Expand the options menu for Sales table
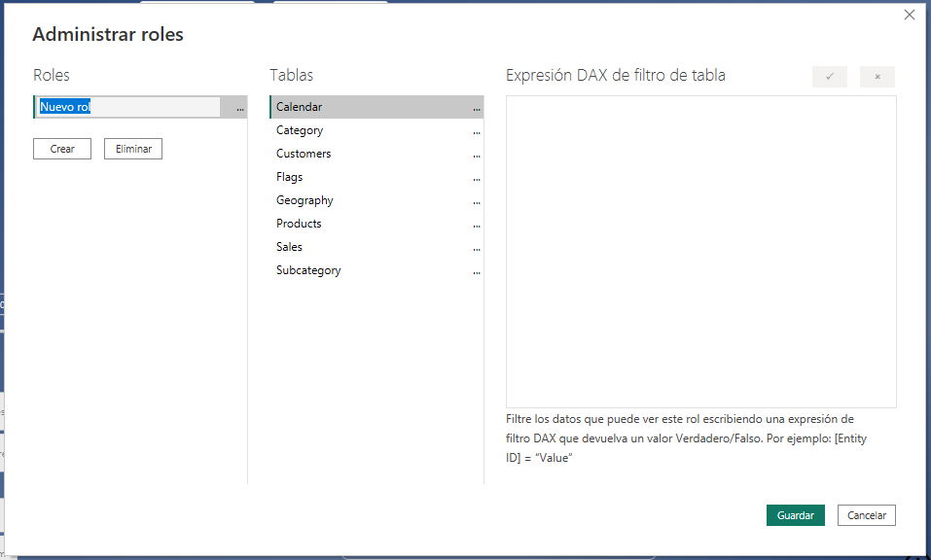The width and height of the screenshot is (931, 560). pos(477,248)
